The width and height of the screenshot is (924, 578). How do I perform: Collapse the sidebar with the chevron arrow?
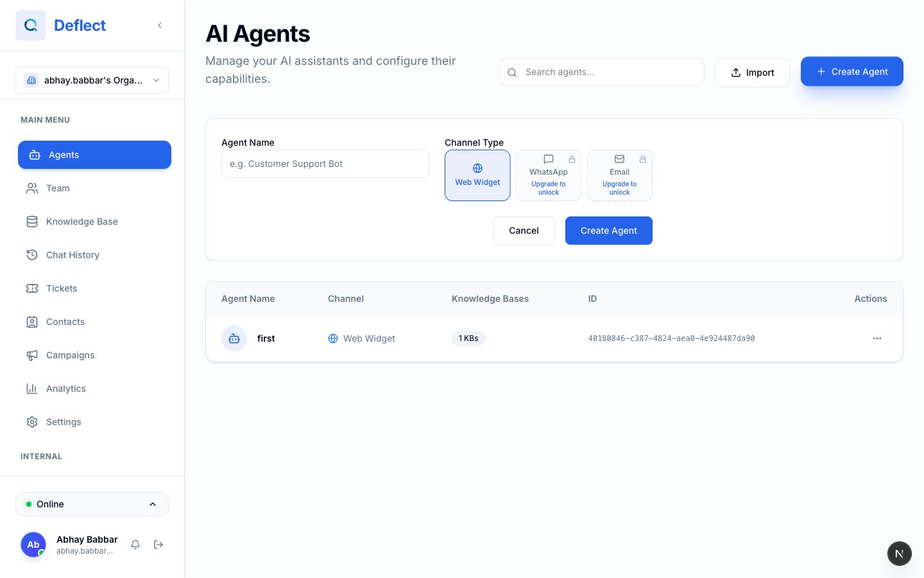(x=160, y=26)
